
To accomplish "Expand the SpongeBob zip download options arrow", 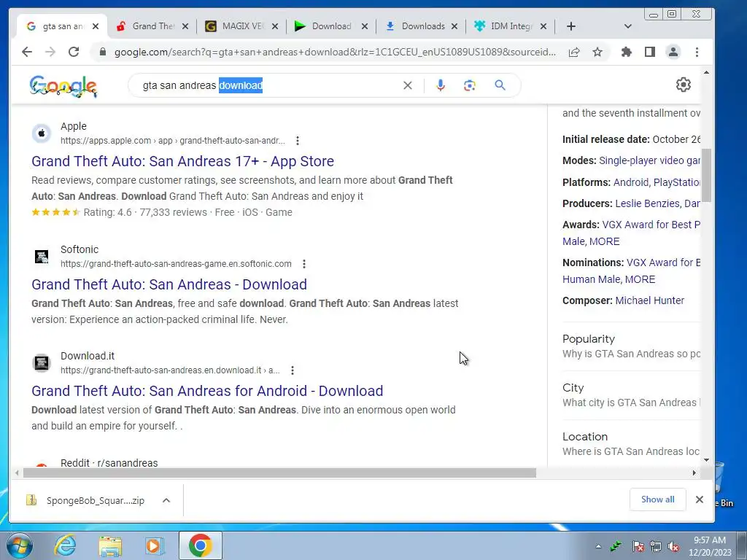I will (x=166, y=500).
